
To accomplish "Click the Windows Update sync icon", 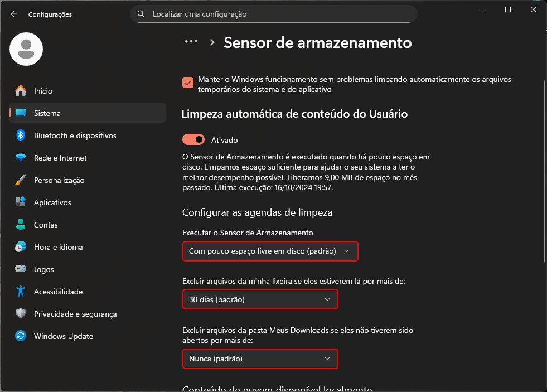I will point(21,336).
